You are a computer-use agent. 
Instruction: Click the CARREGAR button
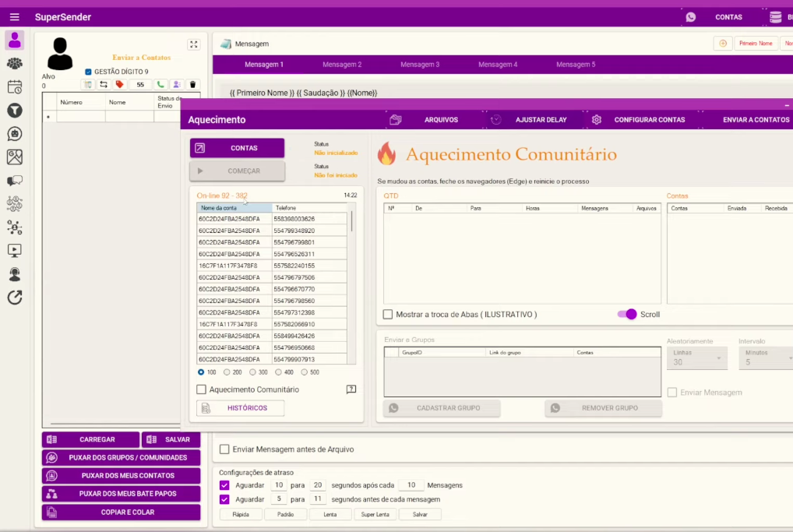coord(90,439)
